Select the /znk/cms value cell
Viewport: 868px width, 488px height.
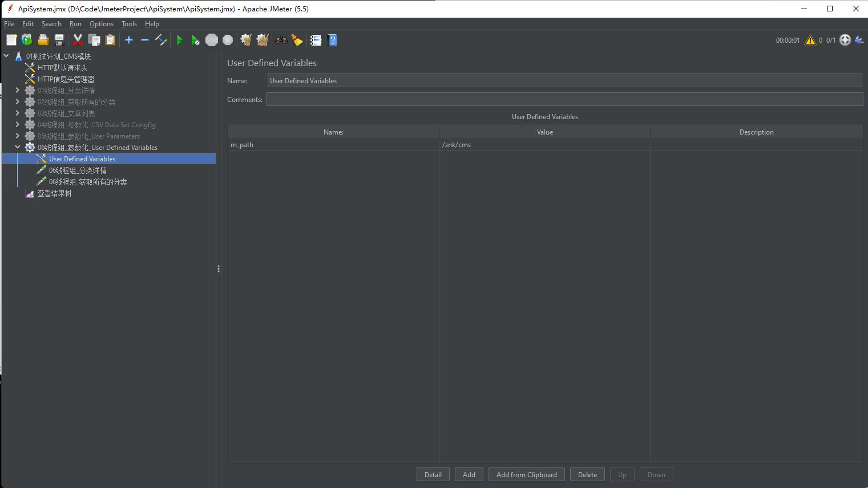click(x=545, y=145)
